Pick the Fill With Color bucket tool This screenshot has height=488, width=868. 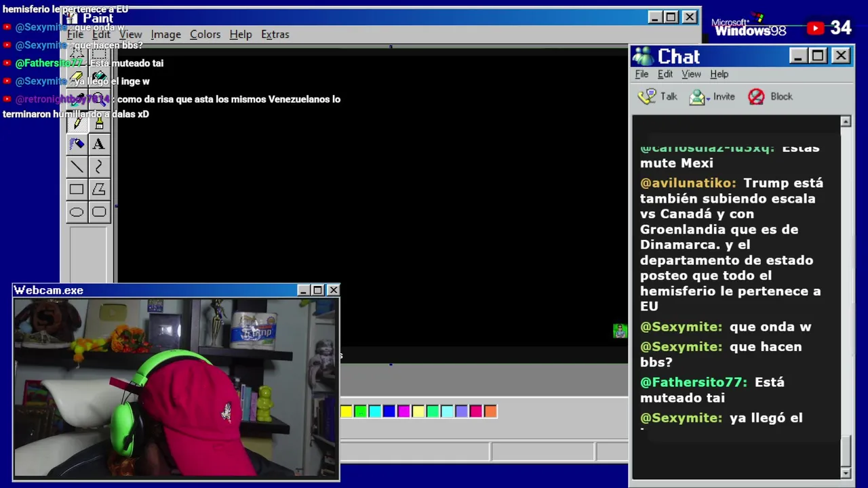99,77
